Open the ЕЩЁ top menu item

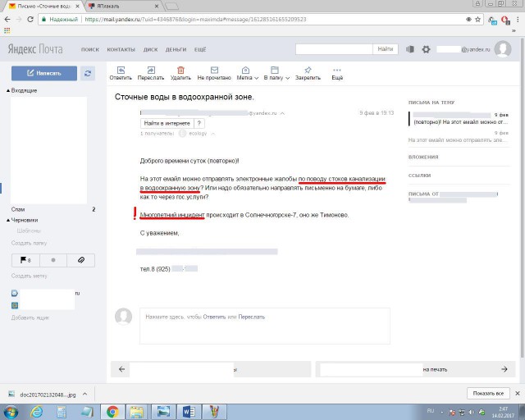coord(200,49)
